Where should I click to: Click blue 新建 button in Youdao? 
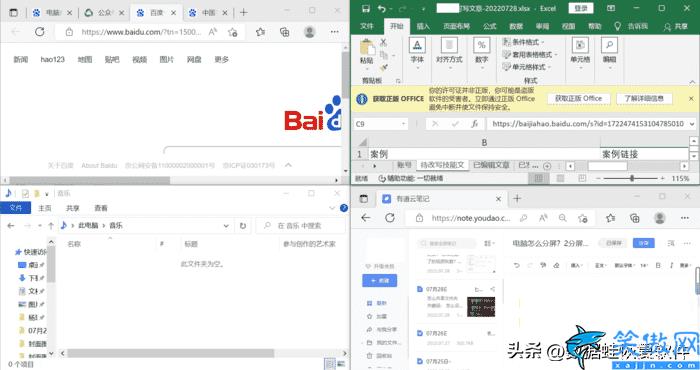pos(379,280)
